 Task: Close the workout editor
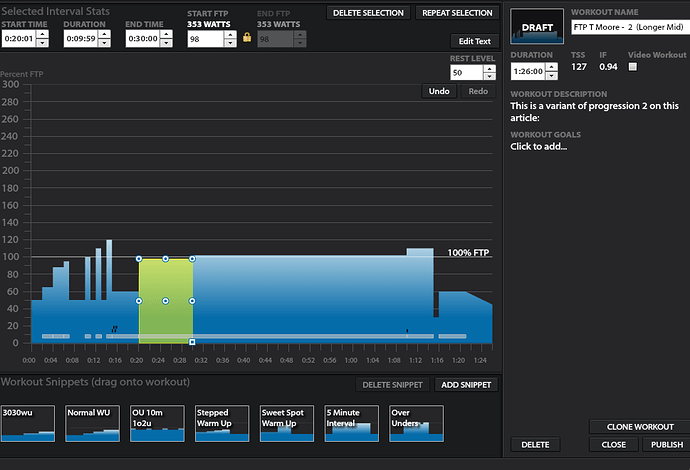pos(613,444)
